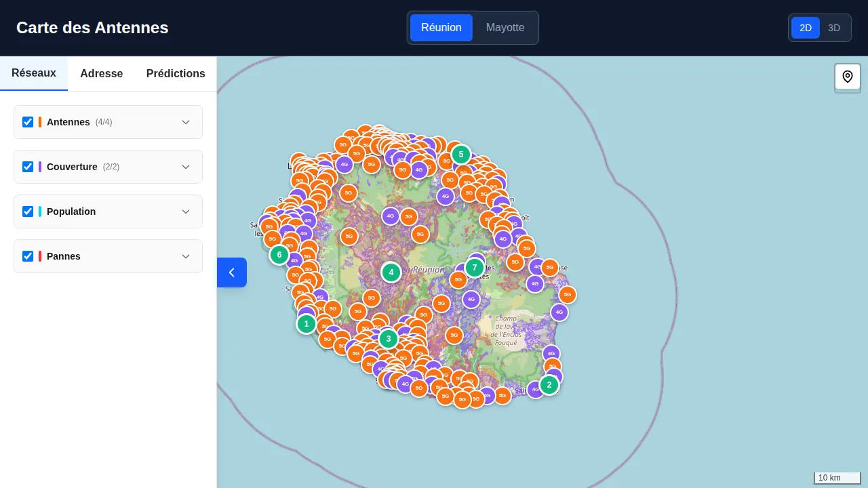868x488 pixels.
Task: Open the green cluster marker numbered 6
Action: coord(279,255)
